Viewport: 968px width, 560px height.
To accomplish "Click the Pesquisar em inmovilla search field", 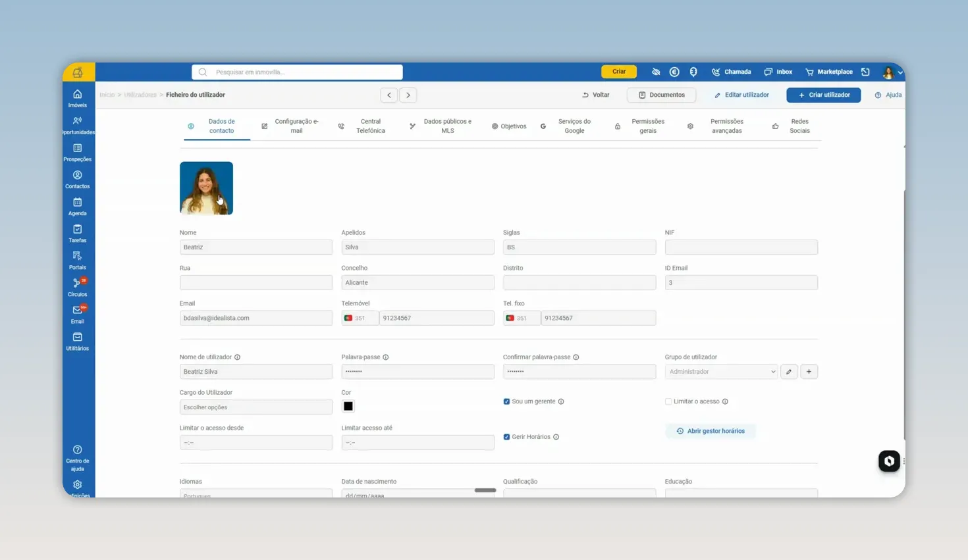I will pos(297,72).
